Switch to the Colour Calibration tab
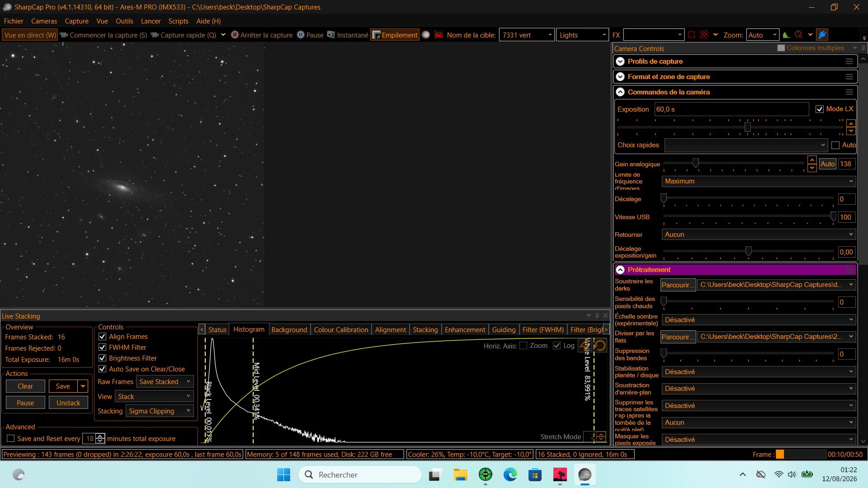Image resolution: width=868 pixels, height=488 pixels. pos(341,330)
